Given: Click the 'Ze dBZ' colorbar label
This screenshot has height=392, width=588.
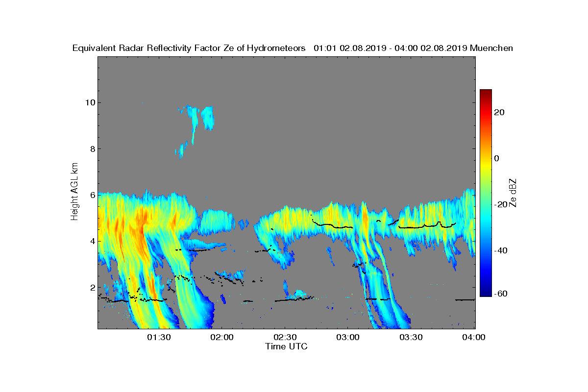Looking at the screenshot, I should (513, 193).
